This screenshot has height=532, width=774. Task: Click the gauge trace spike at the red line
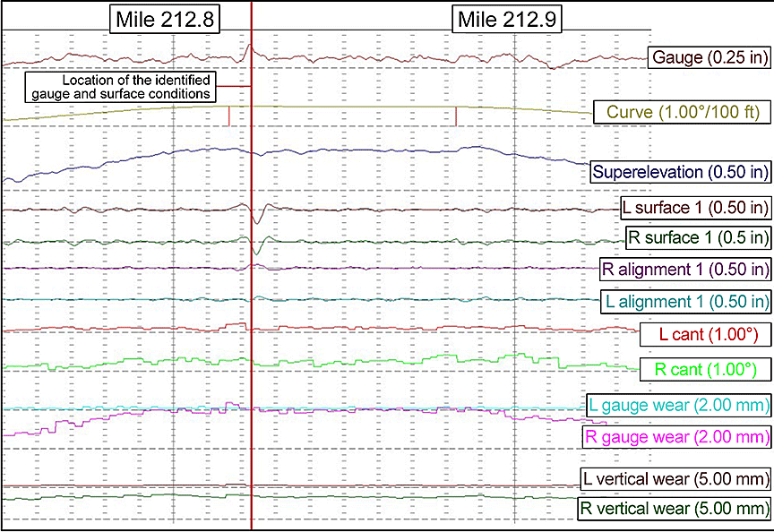pyautogui.click(x=251, y=47)
